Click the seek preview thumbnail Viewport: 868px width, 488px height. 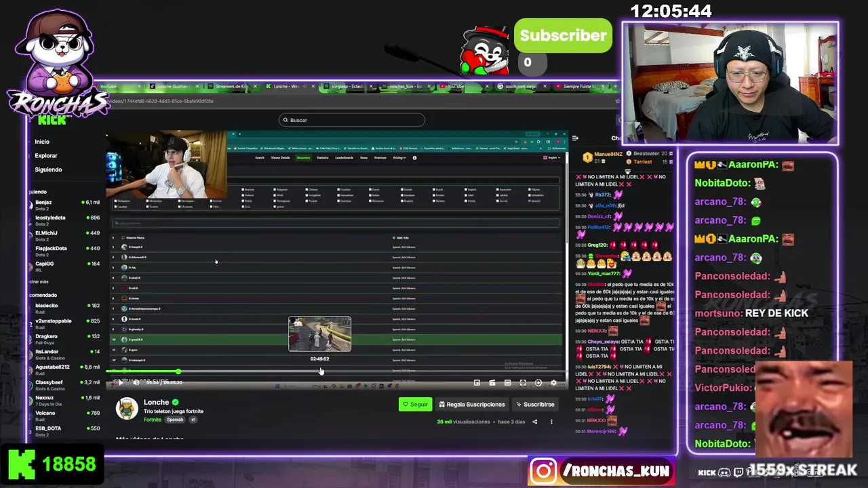319,334
